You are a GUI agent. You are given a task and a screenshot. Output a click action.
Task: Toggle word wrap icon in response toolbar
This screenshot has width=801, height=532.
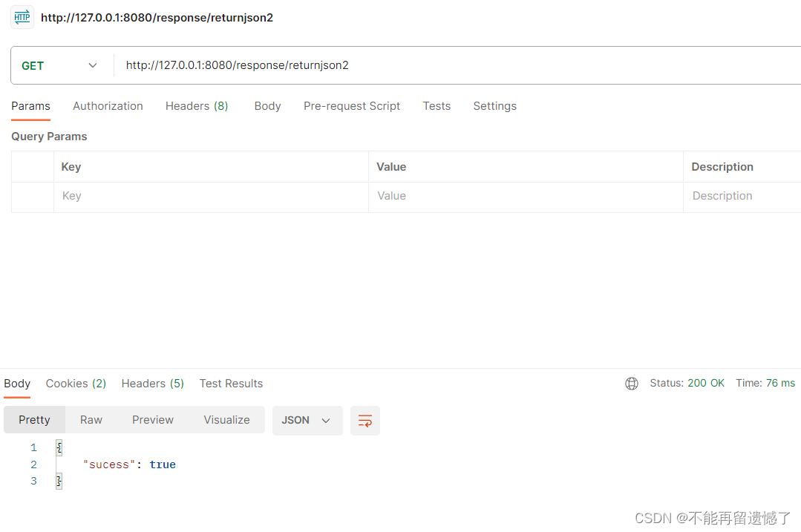pos(364,421)
